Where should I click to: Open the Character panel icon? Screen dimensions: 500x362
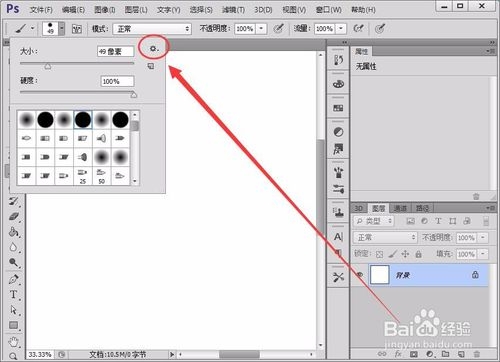pyautogui.click(x=338, y=237)
